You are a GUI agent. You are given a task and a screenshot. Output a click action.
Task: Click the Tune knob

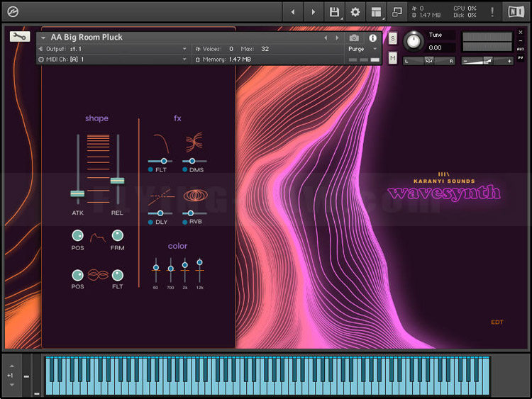click(x=413, y=41)
